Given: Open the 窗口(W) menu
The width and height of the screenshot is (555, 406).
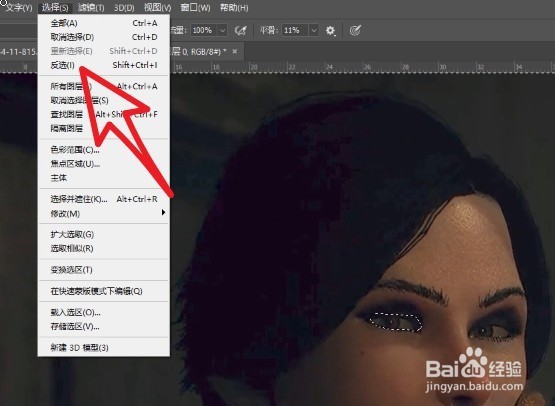Looking at the screenshot, I should tap(195, 7).
